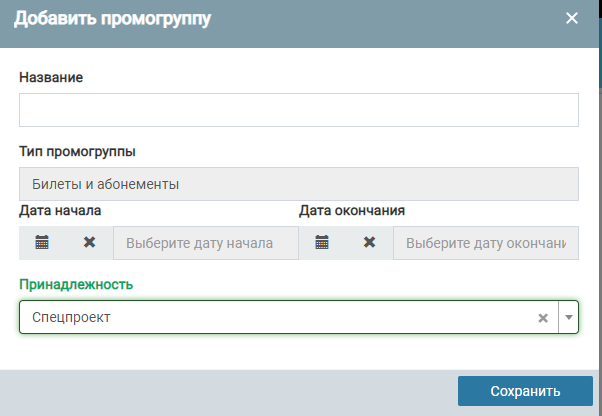Click the Билеты и абонементы type field
Image resolution: width=602 pixels, height=416 pixels.
pos(298,184)
